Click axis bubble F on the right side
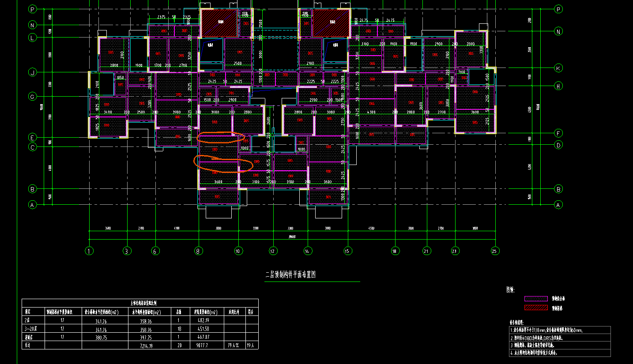The height and width of the screenshot is (364, 633). [x=558, y=133]
